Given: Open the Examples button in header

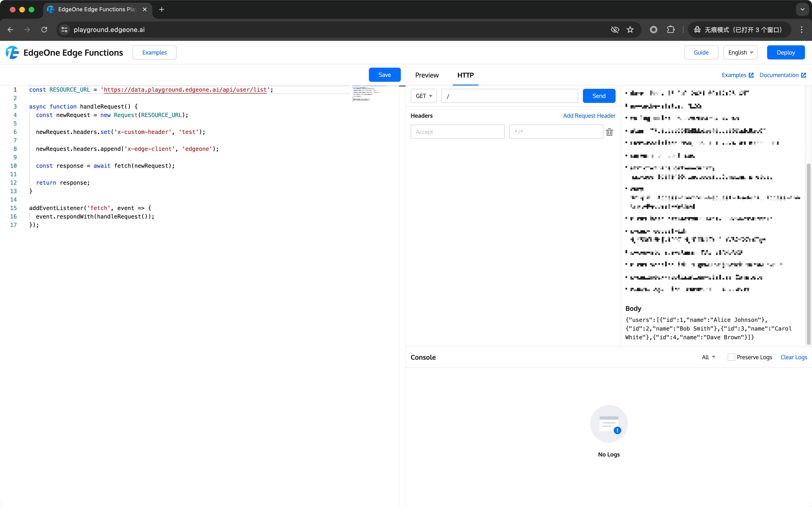Looking at the screenshot, I should coord(155,52).
